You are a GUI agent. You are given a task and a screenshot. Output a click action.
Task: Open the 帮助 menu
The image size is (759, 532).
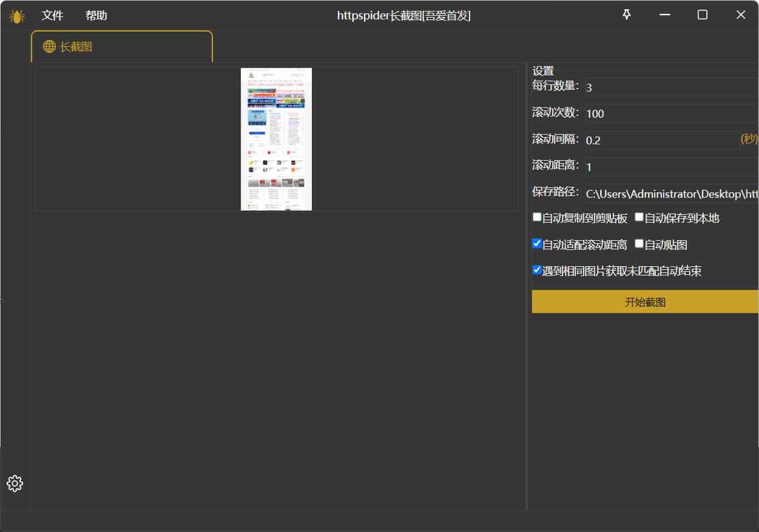click(96, 15)
